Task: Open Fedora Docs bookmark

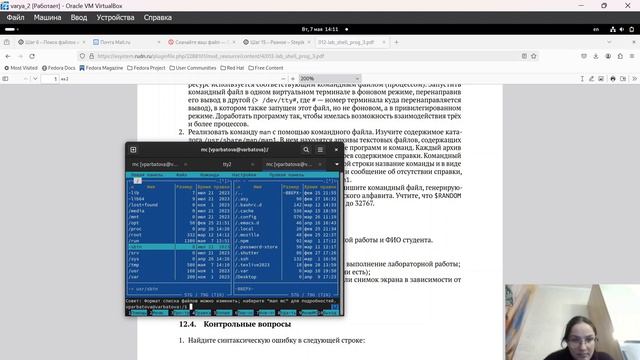Action: point(58,68)
